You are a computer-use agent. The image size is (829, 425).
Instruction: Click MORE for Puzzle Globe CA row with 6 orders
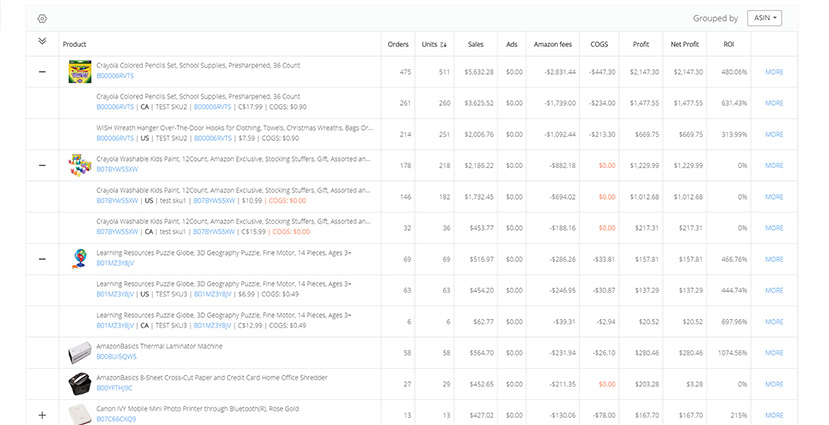click(x=774, y=321)
